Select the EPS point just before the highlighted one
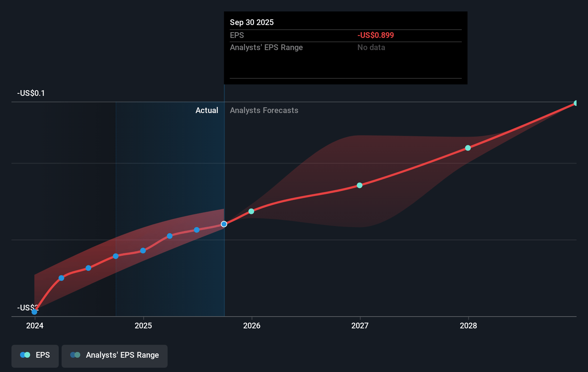The width and height of the screenshot is (588, 372). point(197,230)
